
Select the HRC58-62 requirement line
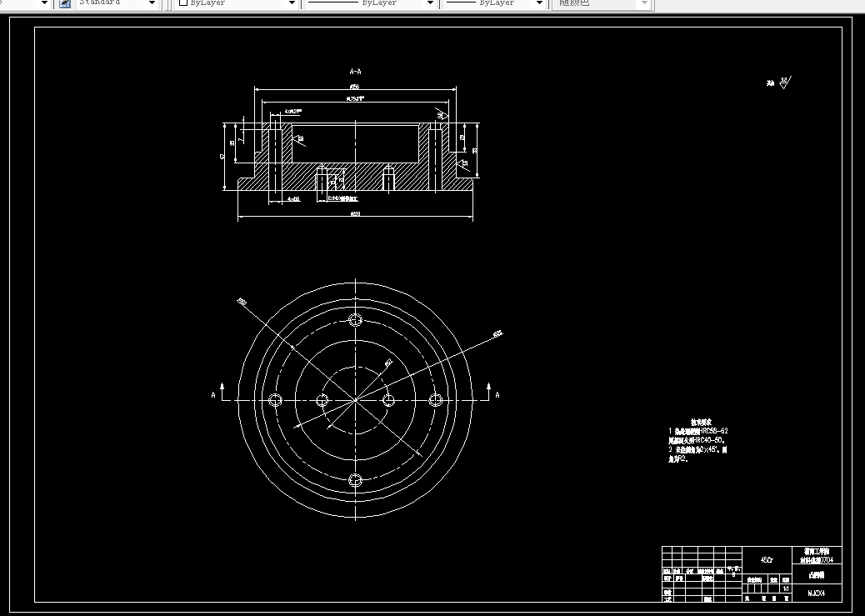click(x=697, y=431)
